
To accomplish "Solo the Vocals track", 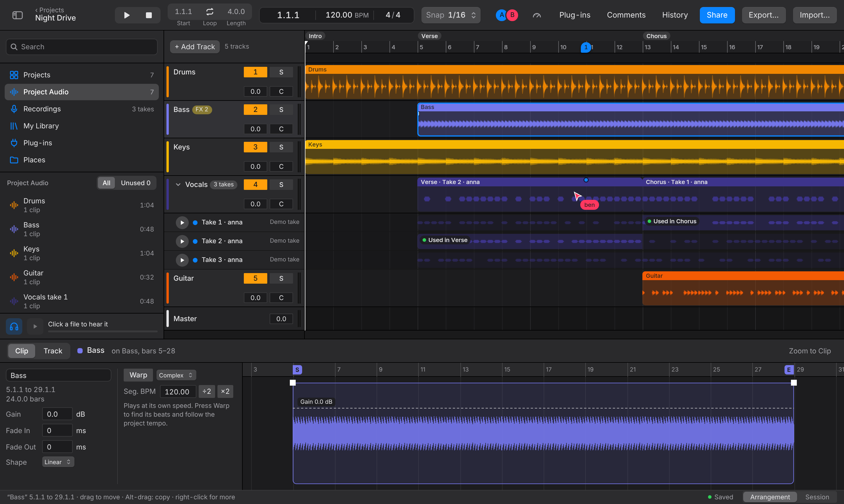I will coord(281,184).
